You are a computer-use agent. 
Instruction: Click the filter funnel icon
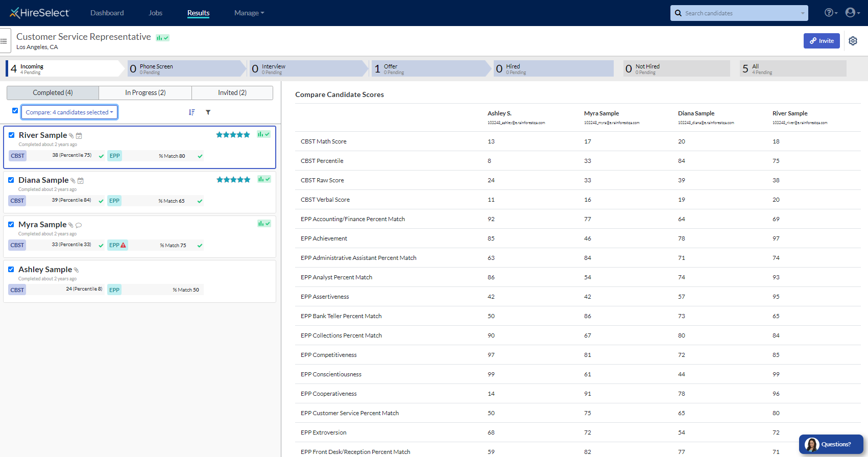(208, 112)
